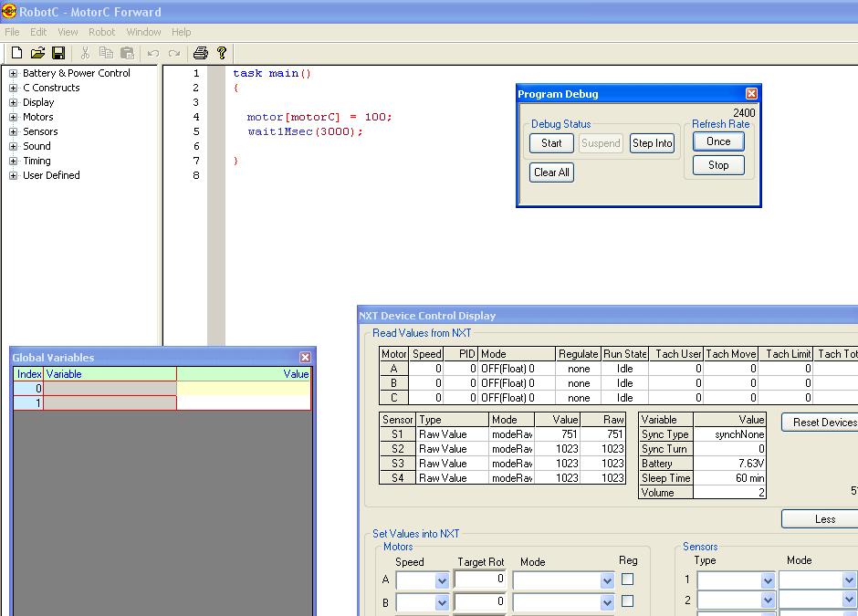The width and height of the screenshot is (858, 616).
Task: Click line number 4 in editor gutter
Action: click(196, 117)
